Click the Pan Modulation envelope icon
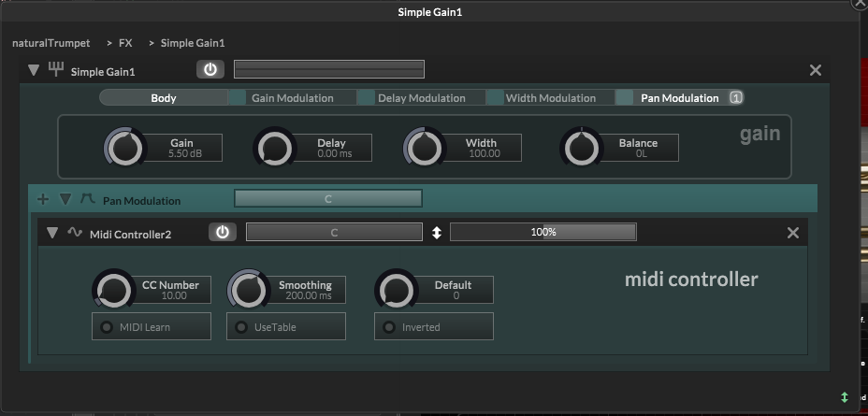The width and height of the screenshot is (868, 416). point(88,199)
